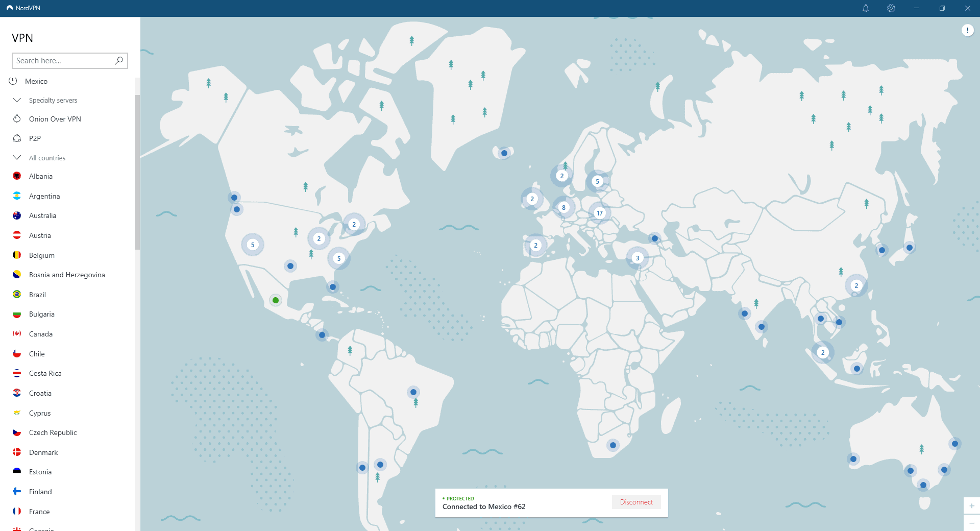Connect to Cyprus from country list
980x531 pixels.
[x=40, y=413]
